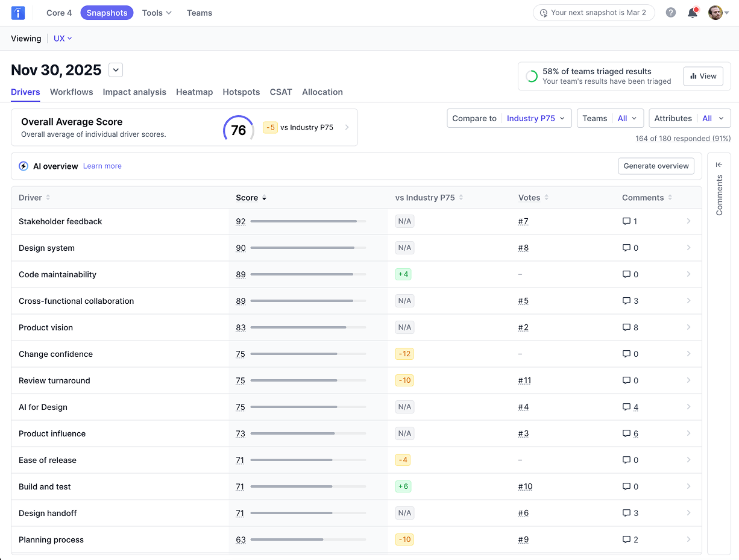Click the AI overview lightning bolt icon

pyautogui.click(x=24, y=166)
